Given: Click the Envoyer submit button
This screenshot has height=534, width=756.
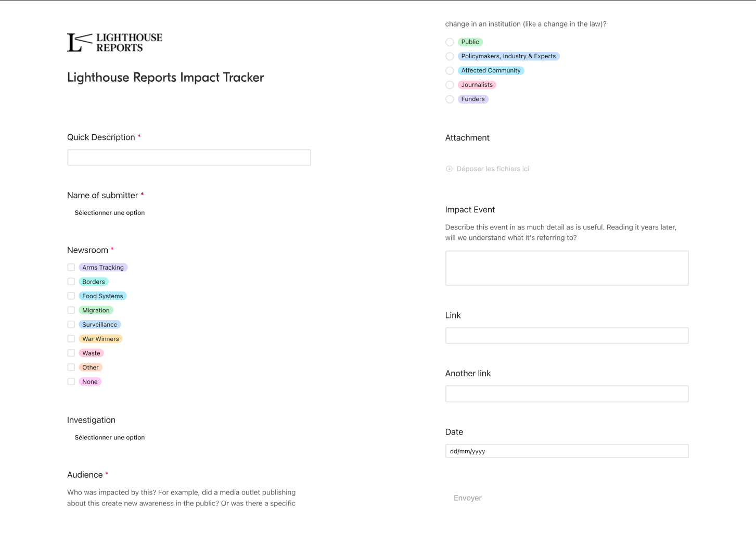Looking at the screenshot, I should pos(468,498).
